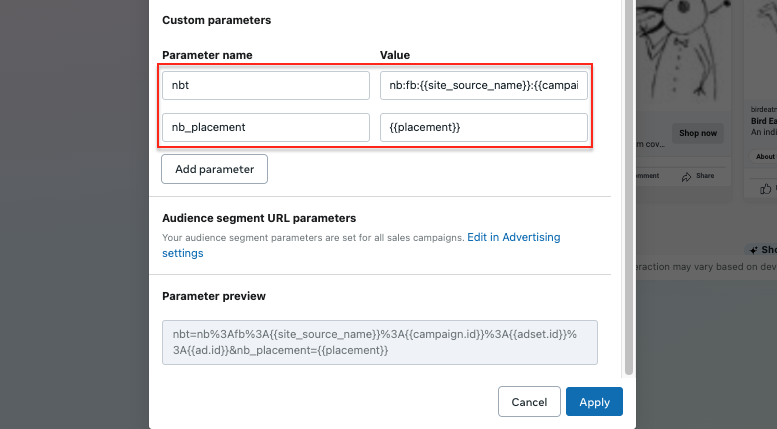Screen dimensions: 777x429
Task: Click the nb:fb:{{site_source_name}} value field
Action: (x=484, y=85)
